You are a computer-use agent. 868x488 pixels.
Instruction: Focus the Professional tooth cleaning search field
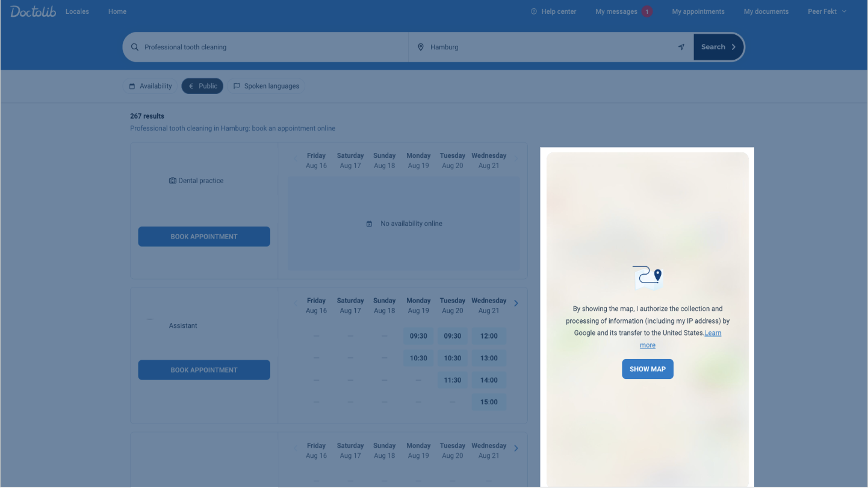tap(271, 47)
